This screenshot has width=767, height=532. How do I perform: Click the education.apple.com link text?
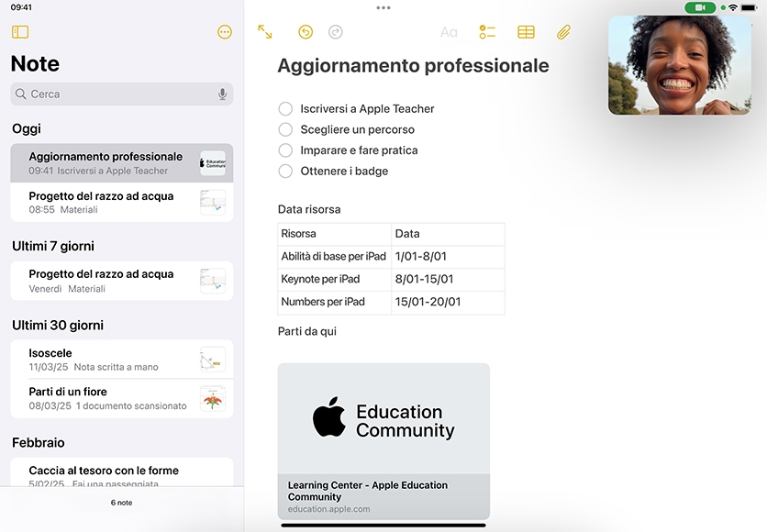pyautogui.click(x=328, y=509)
